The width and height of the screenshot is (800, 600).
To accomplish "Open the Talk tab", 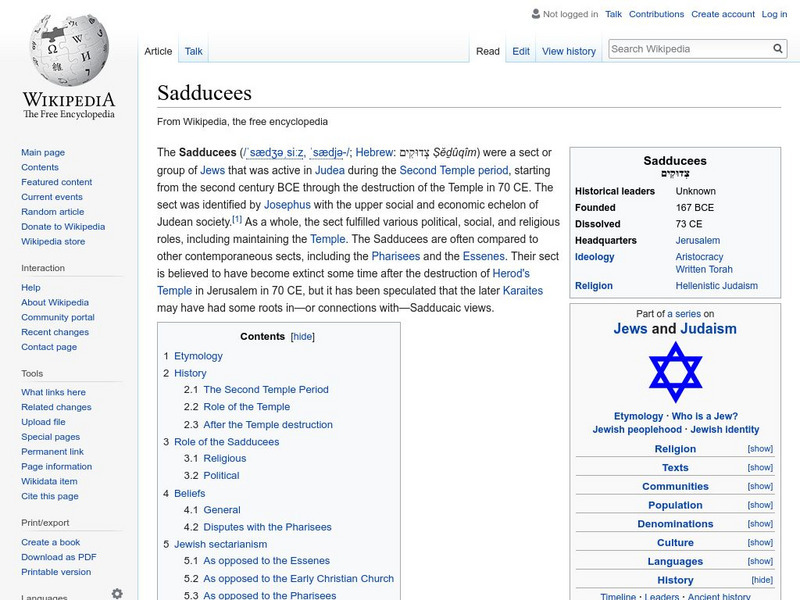I will click(x=193, y=51).
